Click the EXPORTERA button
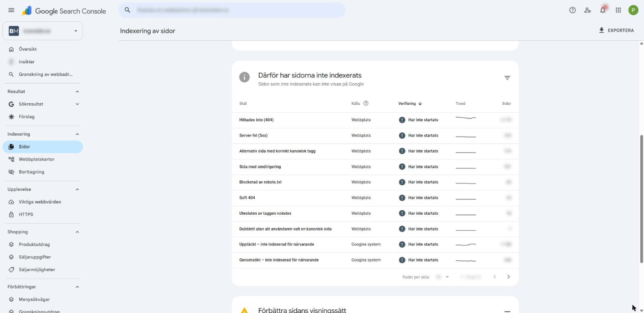Viewport: 644px width, 313px height. [x=616, y=30]
